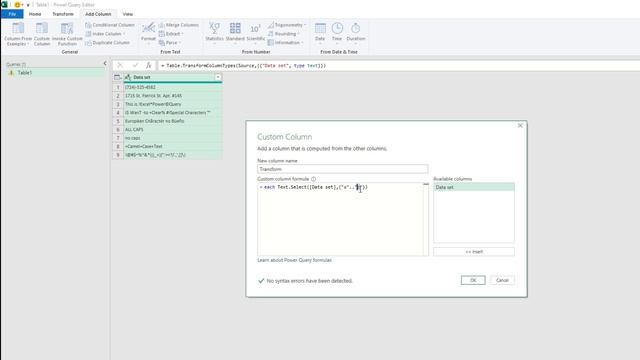This screenshot has height=360, width=640.
Task: Click Date icon in ribbon
Action: [320, 28]
